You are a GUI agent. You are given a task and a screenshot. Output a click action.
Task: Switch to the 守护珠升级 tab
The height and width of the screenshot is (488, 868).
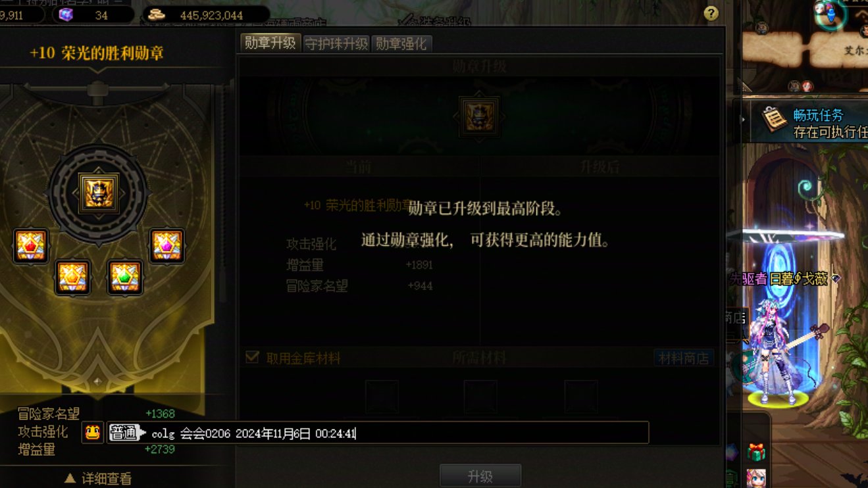coord(336,43)
